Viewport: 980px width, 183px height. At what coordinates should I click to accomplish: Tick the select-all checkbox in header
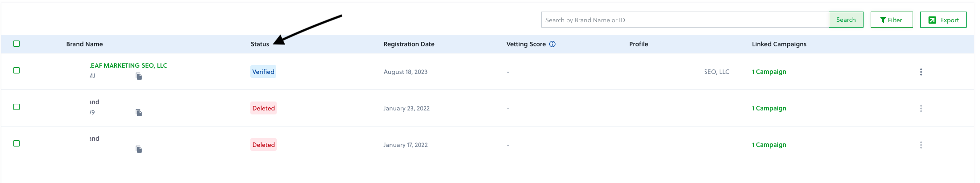coord(17,44)
